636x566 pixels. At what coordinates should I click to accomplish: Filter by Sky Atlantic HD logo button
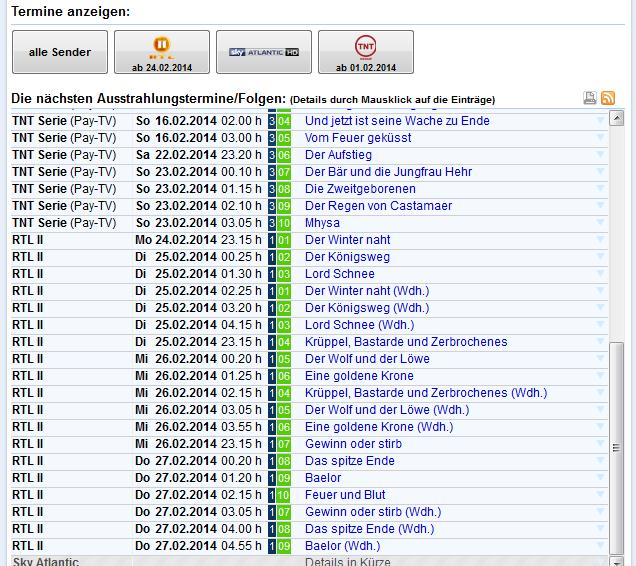tap(264, 52)
